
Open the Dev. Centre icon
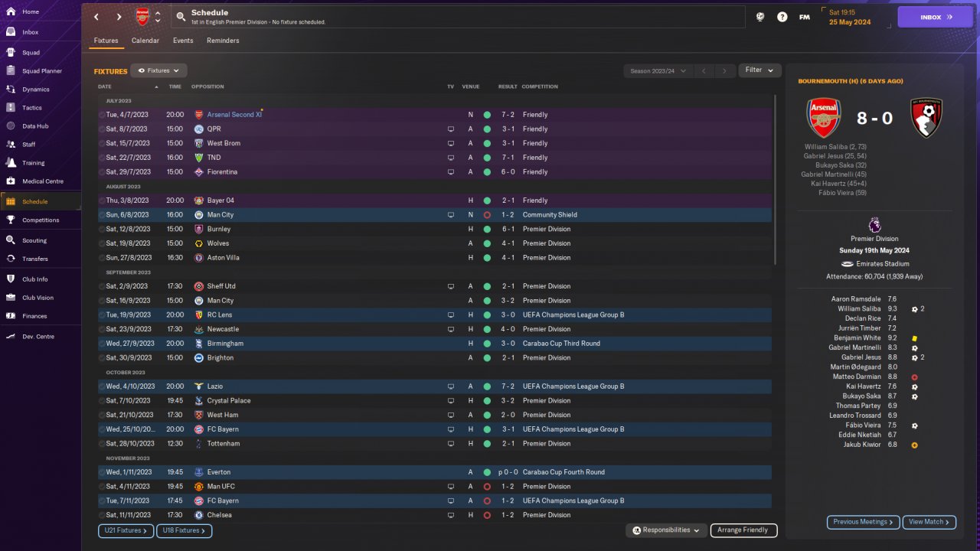[11, 337]
